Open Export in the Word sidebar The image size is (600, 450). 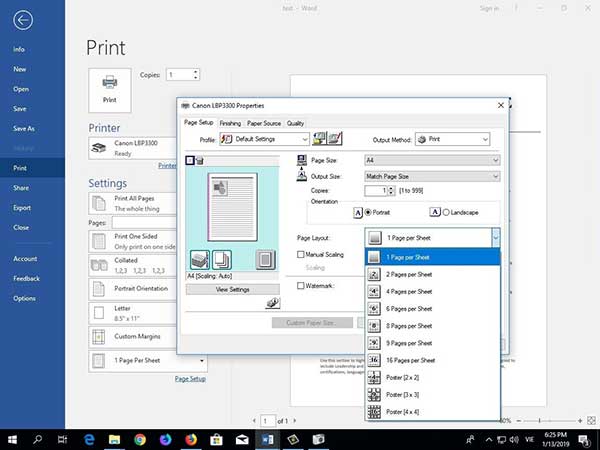pos(22,208)
